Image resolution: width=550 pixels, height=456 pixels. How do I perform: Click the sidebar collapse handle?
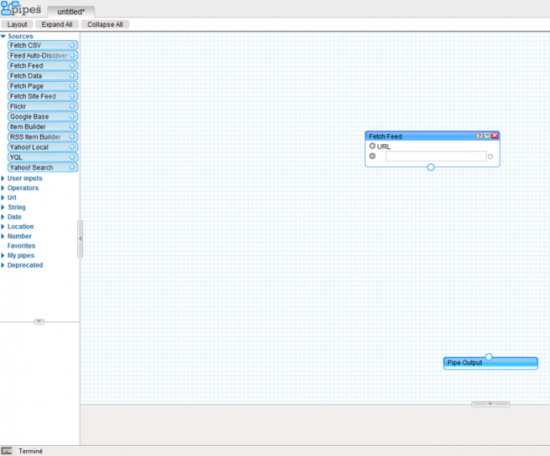pyautogui.click(x=80, y=239)
